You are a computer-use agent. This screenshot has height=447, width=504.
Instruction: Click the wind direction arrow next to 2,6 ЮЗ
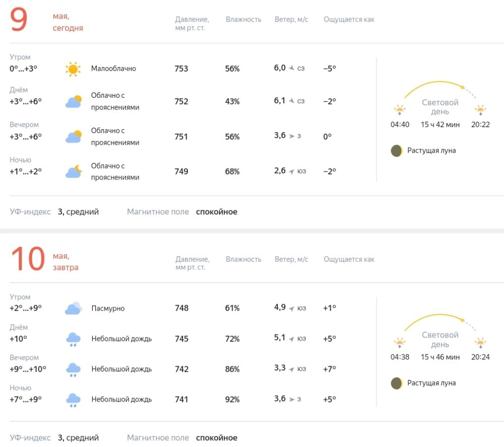291,172
